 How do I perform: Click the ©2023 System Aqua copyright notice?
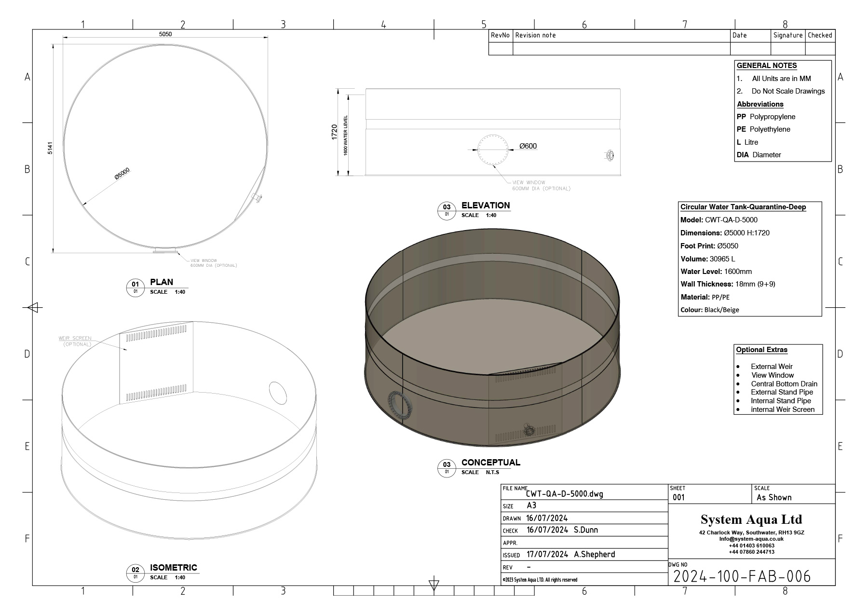(540, 580)
